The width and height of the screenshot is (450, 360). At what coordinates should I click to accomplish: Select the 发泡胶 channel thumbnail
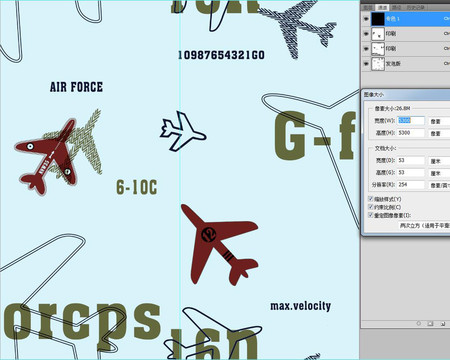pos(378,64)
